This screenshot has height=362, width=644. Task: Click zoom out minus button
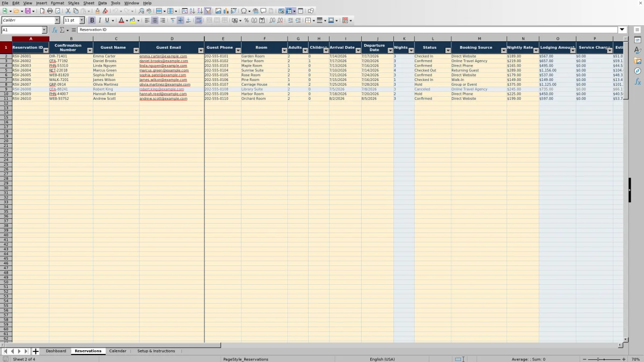click(584, 359)
